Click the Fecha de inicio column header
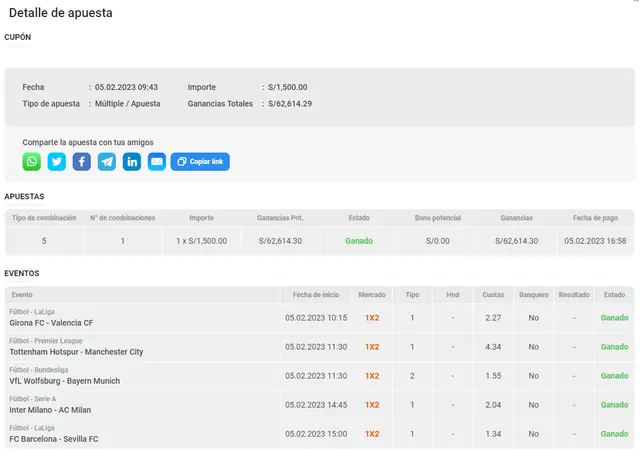 tap(316, 295)
